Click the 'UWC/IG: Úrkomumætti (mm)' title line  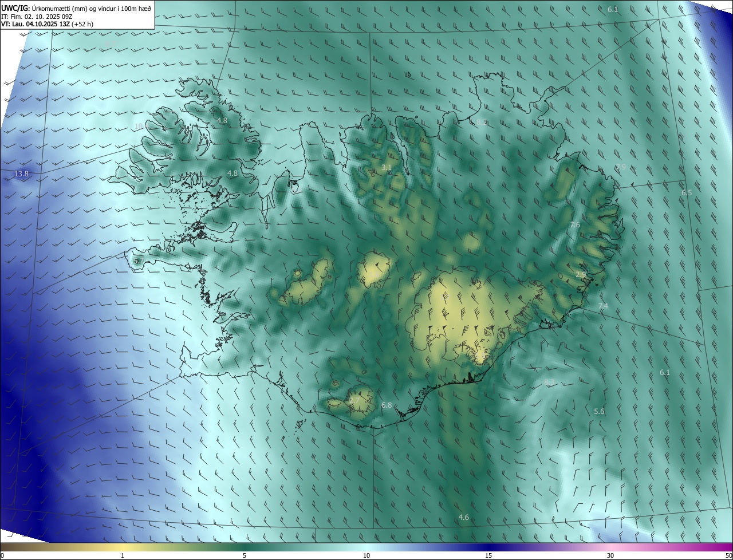[x=76, y=8]
